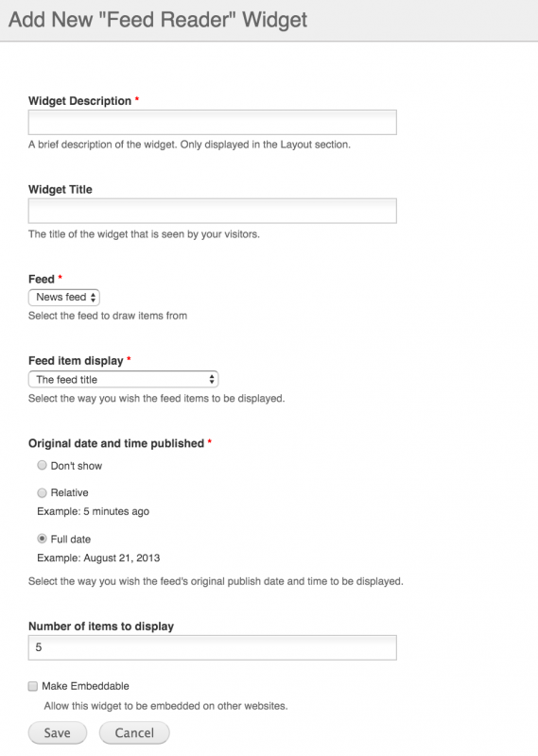Click the 'Widget Title' field label
Screen dimensions: 538x756
(x=61, y=190)
